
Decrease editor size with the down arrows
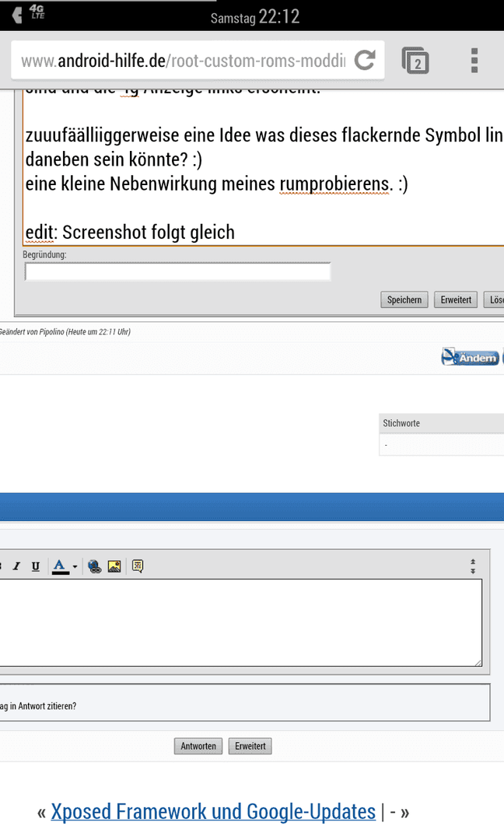click(473, 571)
